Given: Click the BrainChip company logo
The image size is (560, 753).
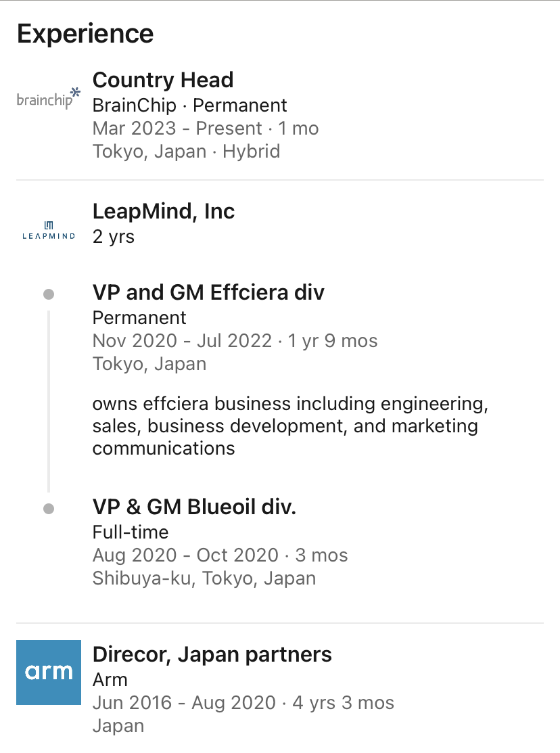Looking at the screenshot, I should tap(48, 99).
